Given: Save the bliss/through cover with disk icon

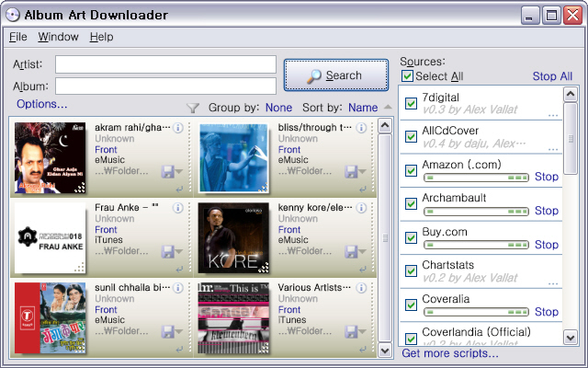Looking at the screenshot, I should tap(351, 172).
